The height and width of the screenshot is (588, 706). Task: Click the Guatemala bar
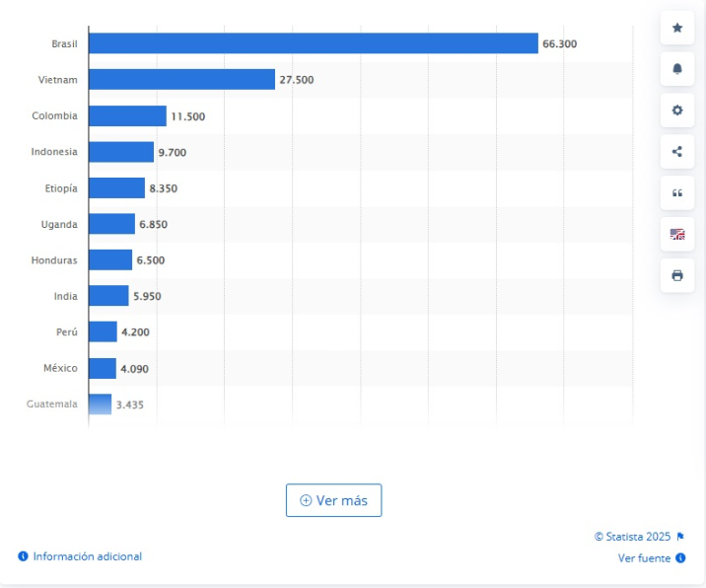100,404
